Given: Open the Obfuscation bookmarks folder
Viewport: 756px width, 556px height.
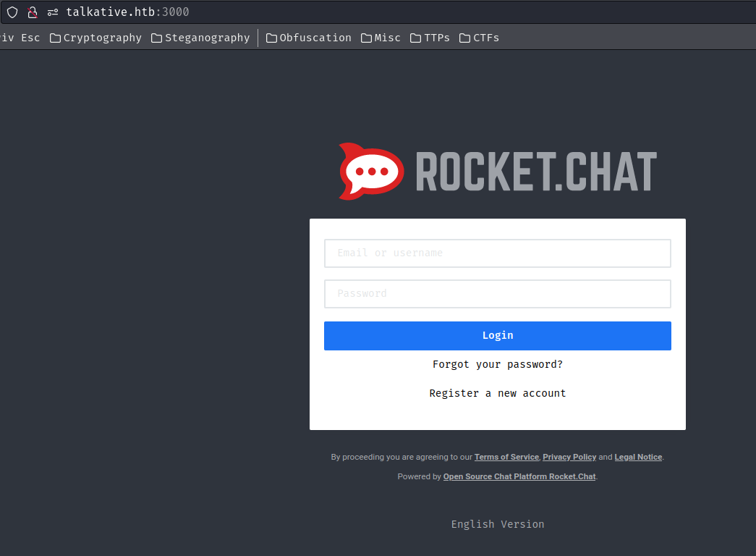Looking at the screenshot, I should 309,38.
